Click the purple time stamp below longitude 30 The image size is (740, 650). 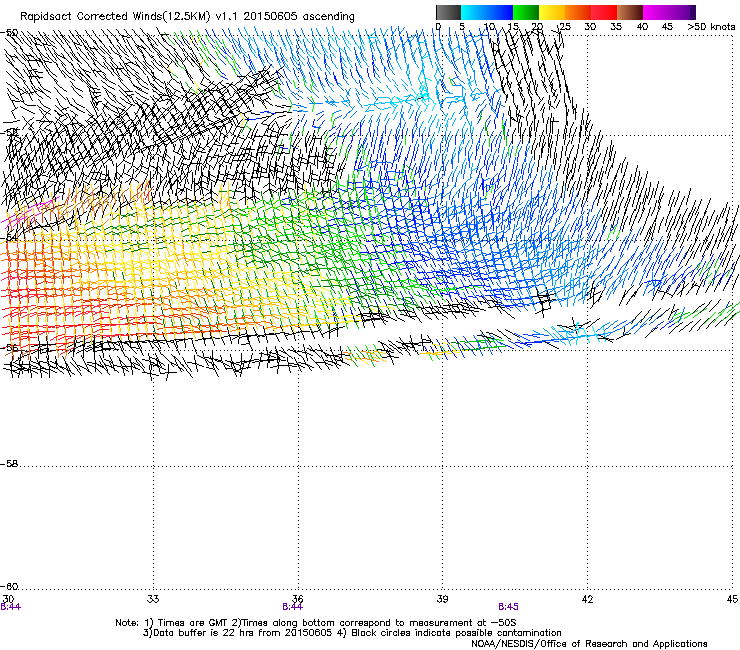click(x=10, y=607)
